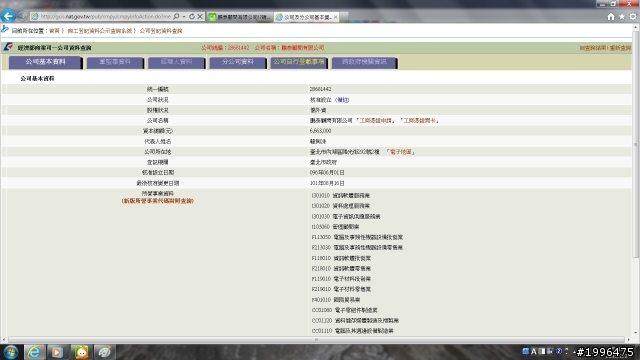640x360 pixels.
Task: Select business item code F119010
Action: coord(321,279)
